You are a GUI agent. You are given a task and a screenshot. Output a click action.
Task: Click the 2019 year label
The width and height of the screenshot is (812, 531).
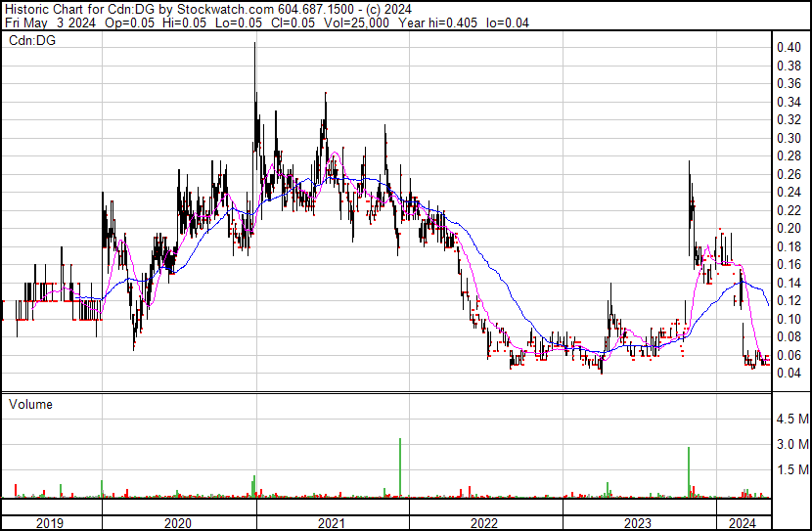pyautogui.click(x=49, y=523)
